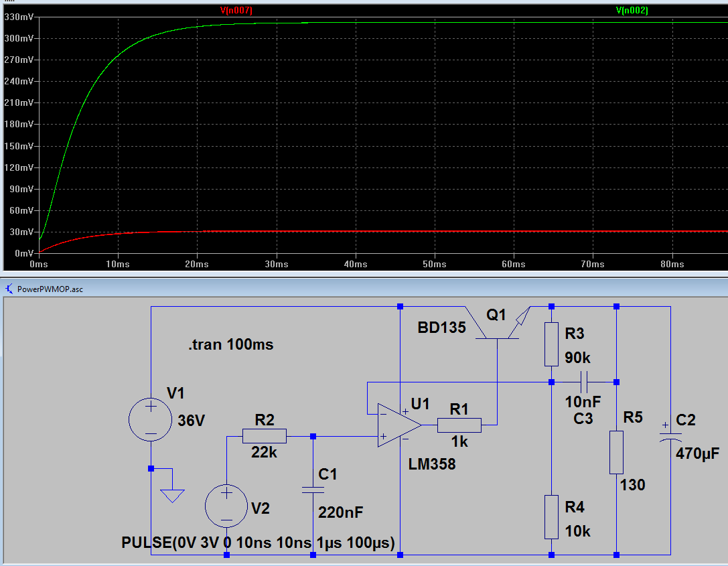Select capacitor C3 symbol
Screen dimensions: 728x566
click(x=584, y=382)
